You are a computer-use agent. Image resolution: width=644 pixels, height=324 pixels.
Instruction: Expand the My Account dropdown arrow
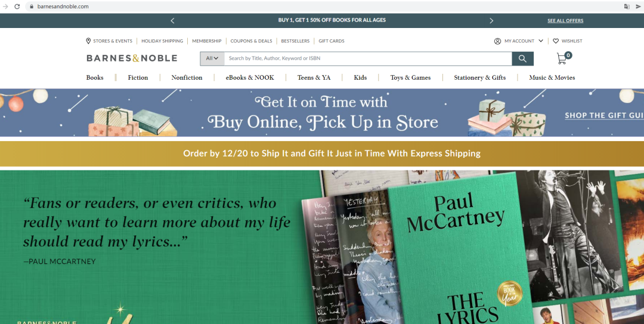coord(540,41)
